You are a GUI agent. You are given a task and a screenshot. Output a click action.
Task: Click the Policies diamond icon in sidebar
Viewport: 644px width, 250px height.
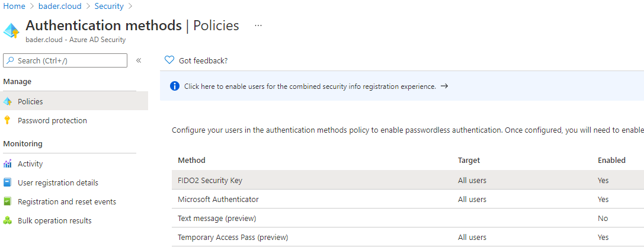click(x=8, y=101)
